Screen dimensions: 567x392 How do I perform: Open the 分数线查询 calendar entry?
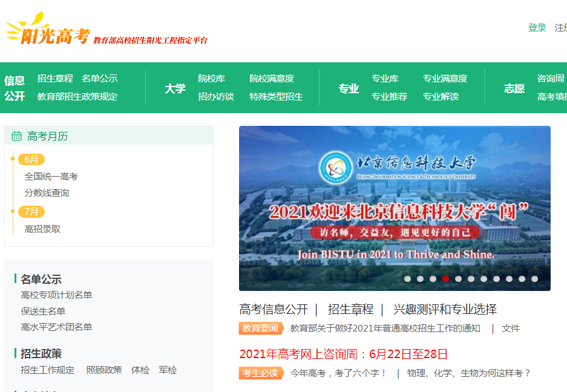pos(47,193)
